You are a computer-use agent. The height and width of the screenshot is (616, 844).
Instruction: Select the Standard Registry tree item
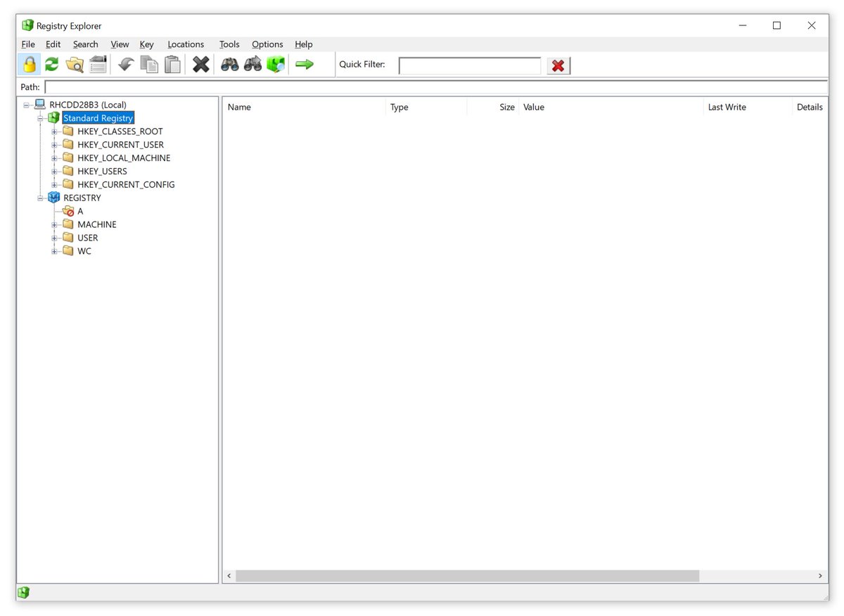pos(98,118)
